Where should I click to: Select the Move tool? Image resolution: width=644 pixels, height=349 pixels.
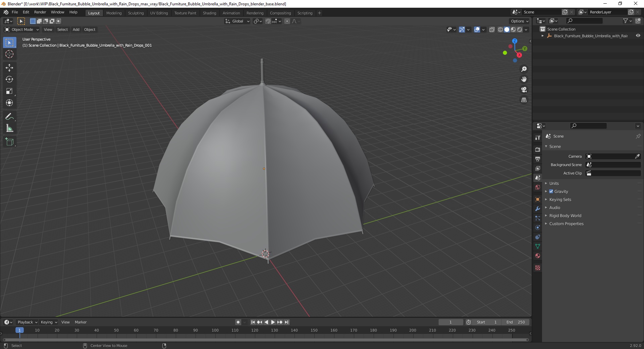(9, 68)
